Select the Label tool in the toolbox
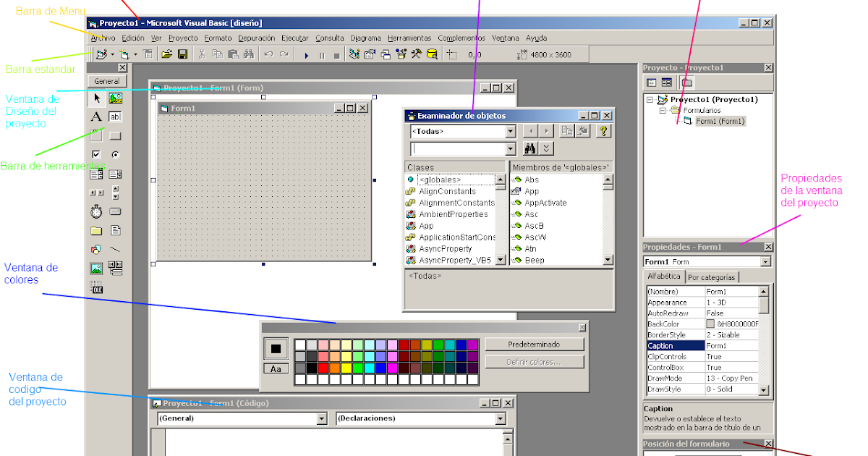Screen dimensions: 868x456 click(x=95, y=117)
